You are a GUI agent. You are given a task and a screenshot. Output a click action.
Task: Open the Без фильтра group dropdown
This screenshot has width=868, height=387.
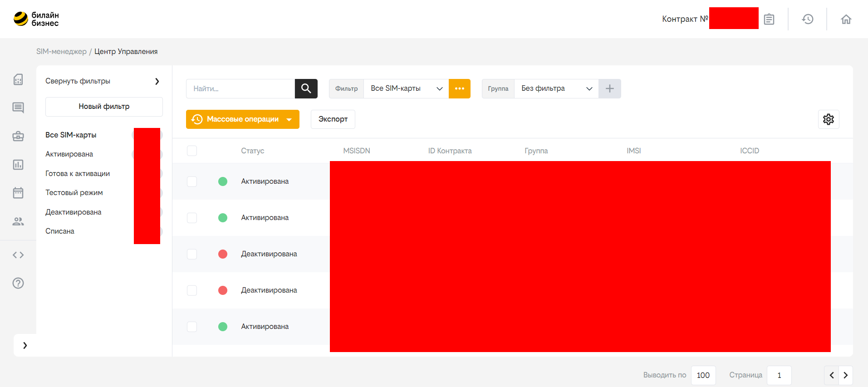(x=556, y=88)
